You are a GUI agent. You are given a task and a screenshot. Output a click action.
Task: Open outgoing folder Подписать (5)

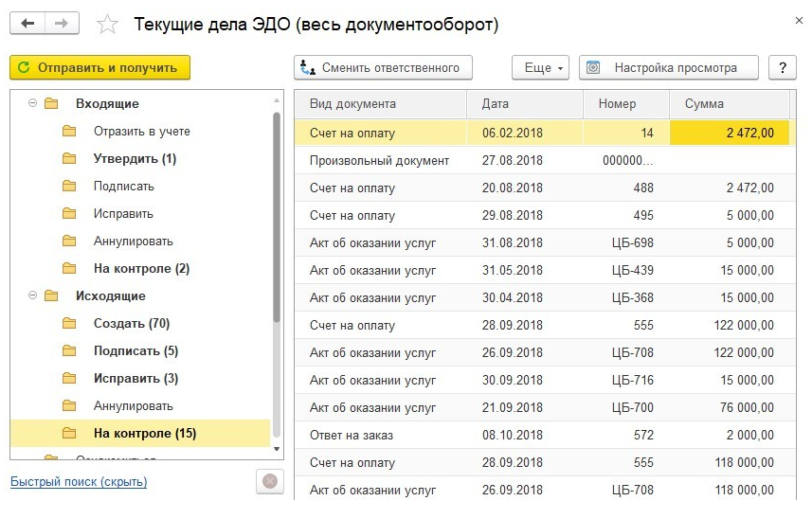135,350
